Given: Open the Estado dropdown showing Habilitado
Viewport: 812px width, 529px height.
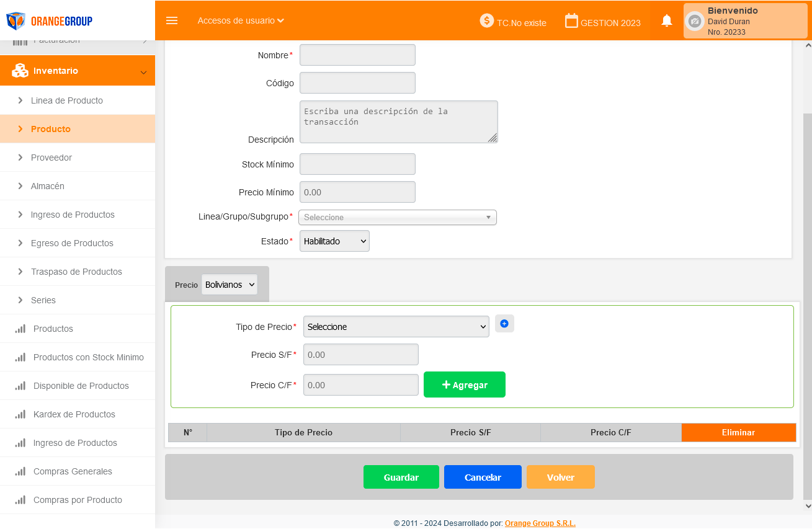Looking at the screenshot, I should pos(334,241).
